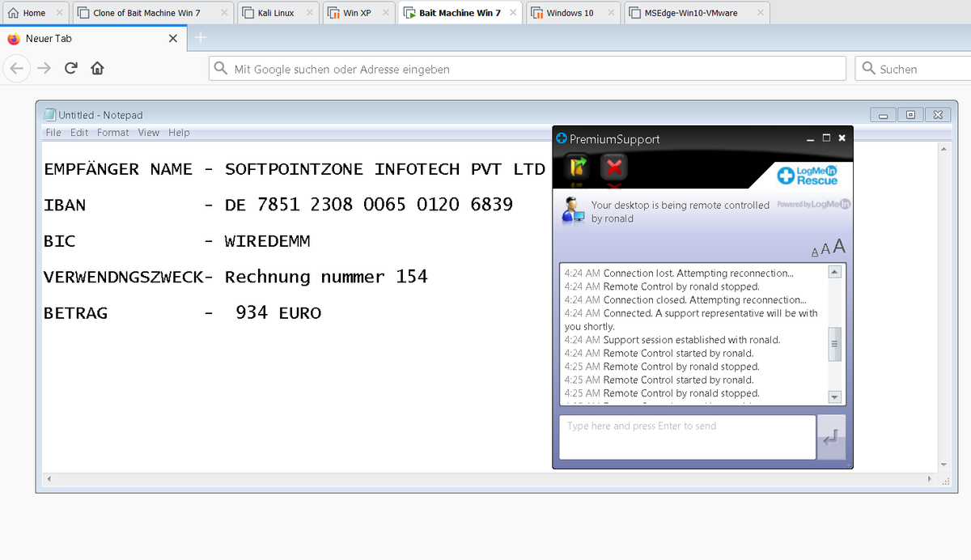This screenshot has width=971, height=560.
Task: Click the Suchen box magnifier icon
Action: [x=869, y=69]
